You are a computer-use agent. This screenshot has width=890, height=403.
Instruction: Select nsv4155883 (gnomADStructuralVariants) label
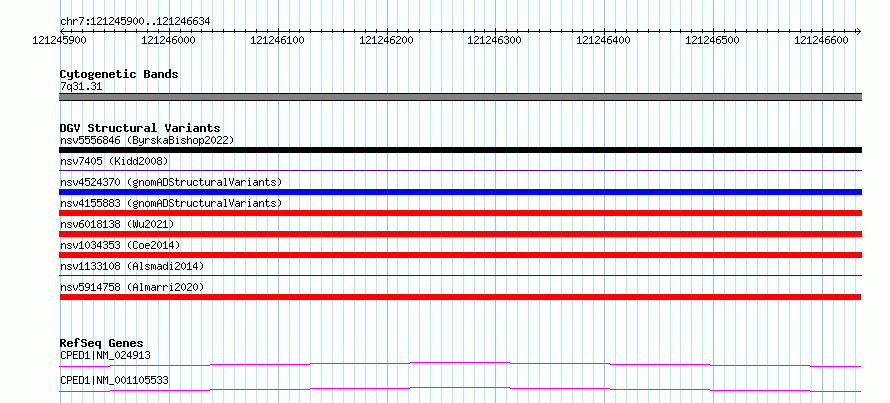pos(171,203)
